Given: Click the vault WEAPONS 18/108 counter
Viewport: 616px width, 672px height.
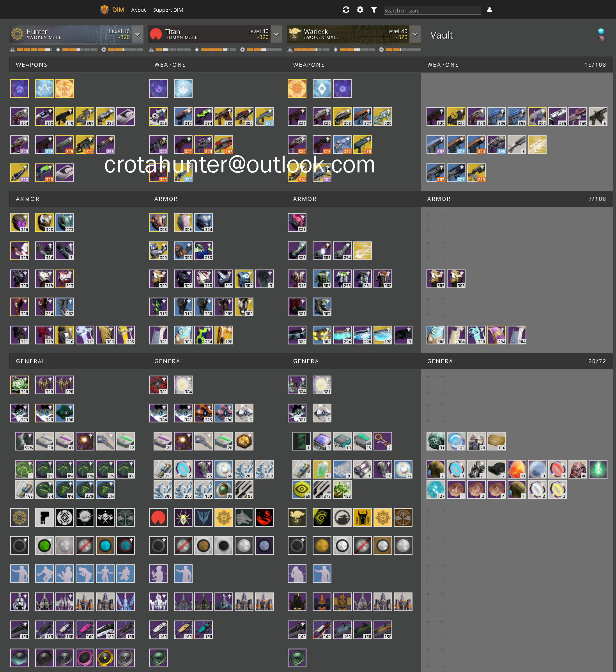Looking at the screenshot, I should click(595, 65).
